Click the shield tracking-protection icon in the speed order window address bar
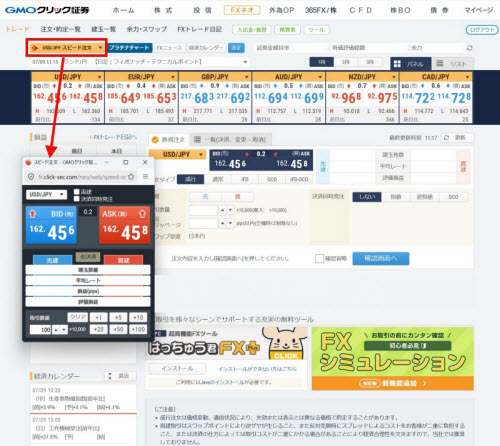The height and width of the screenshot is (446, 500). 31,177
